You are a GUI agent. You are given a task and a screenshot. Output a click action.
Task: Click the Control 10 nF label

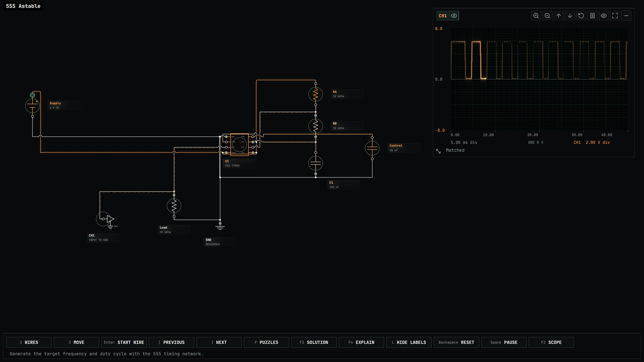point(404,148)
